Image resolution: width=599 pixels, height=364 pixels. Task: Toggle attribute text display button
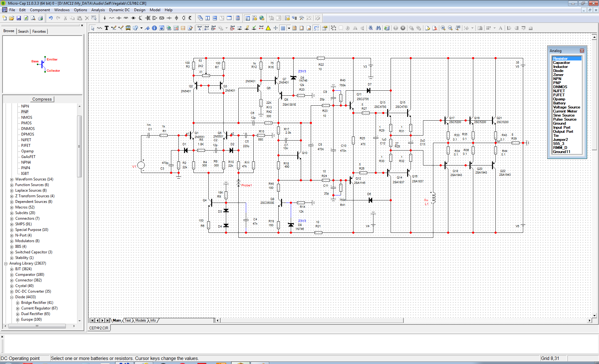[x=200, y=28]
